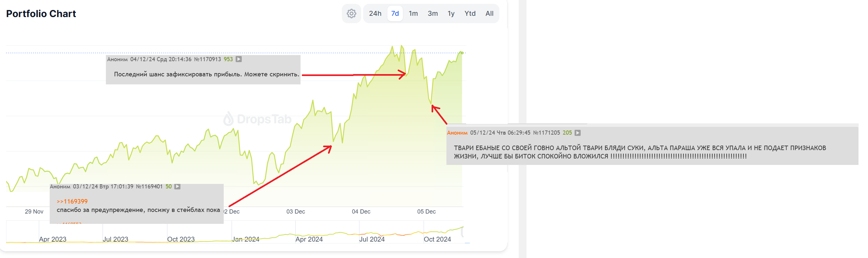Show All time range
The height and width of the screenshot is (258, 868).
489,14
